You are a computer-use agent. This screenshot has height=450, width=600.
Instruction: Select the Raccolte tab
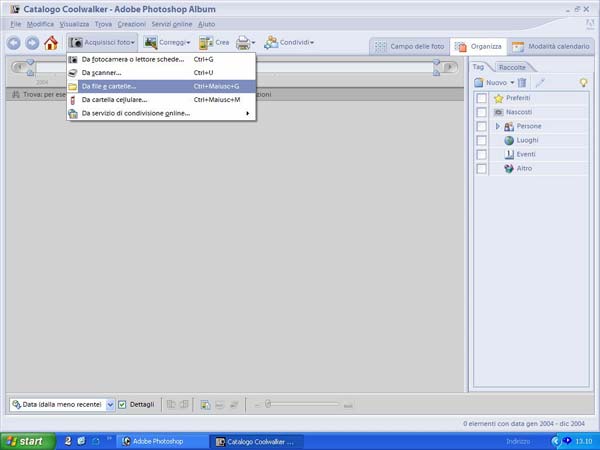tap(512, 67)
